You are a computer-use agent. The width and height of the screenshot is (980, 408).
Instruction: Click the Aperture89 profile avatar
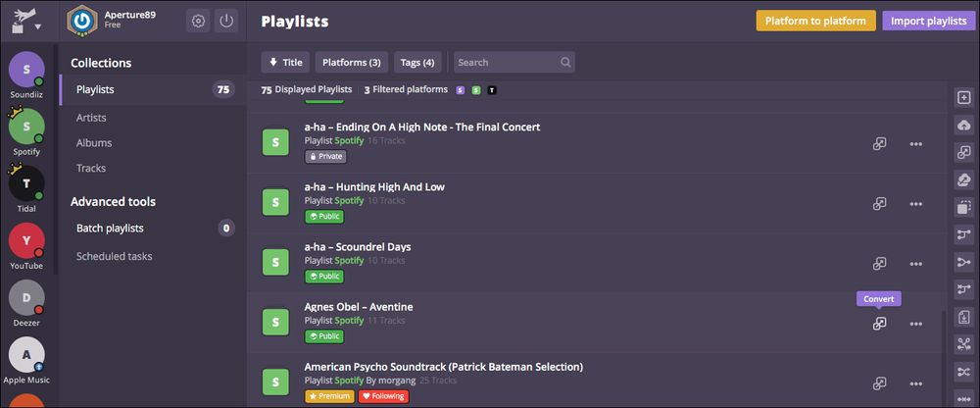coord(82,22)
